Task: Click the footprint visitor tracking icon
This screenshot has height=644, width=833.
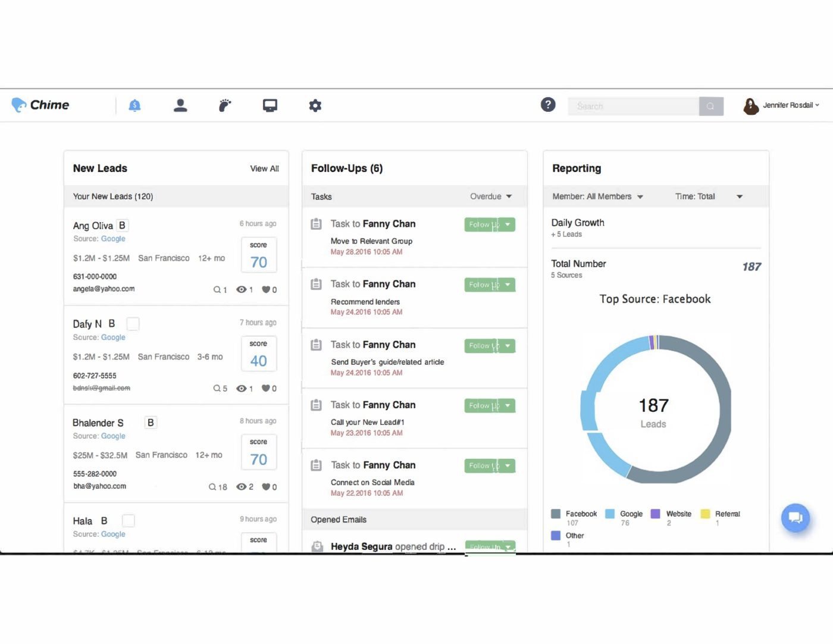Action: click(x=225, y=105)
